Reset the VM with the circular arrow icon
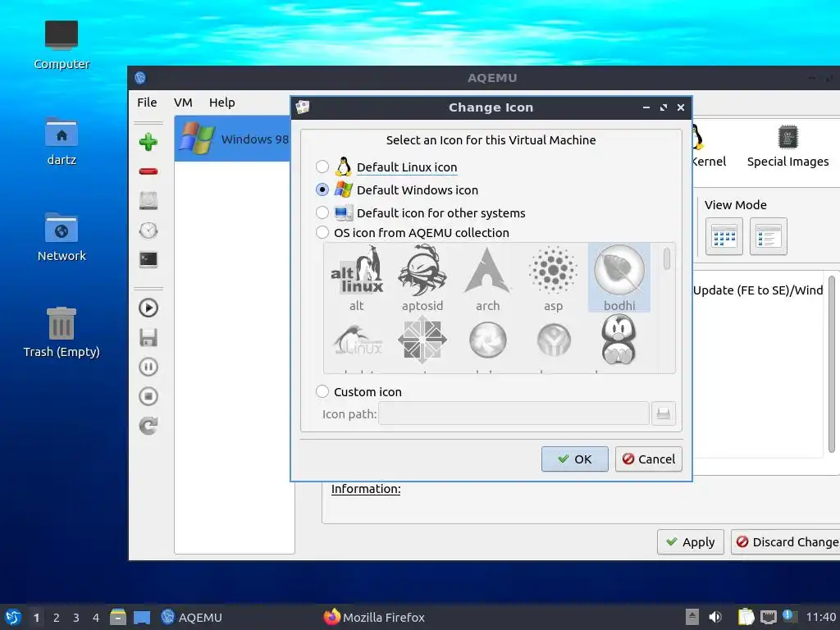Screen dimensions: 840x630 pos(148,426)
